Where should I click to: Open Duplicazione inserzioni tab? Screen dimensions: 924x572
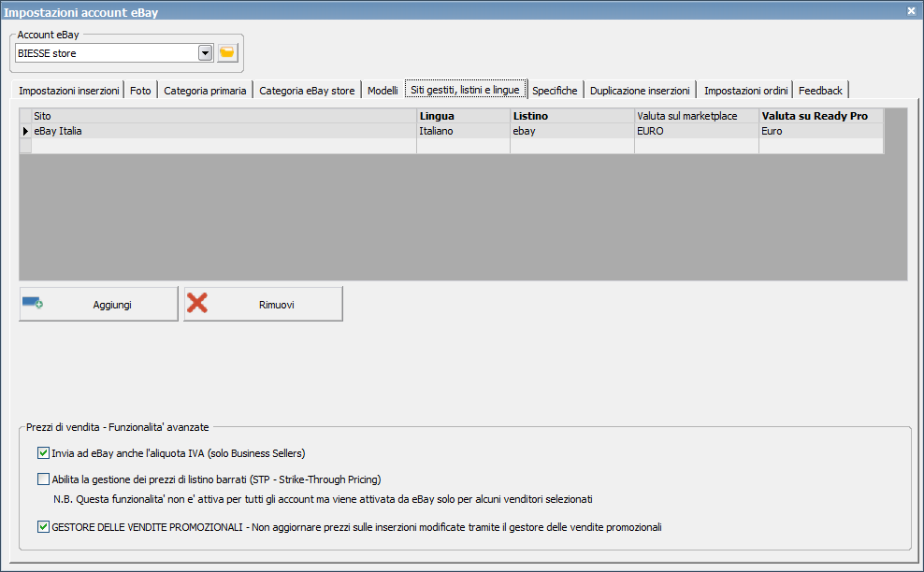point(640,90)
